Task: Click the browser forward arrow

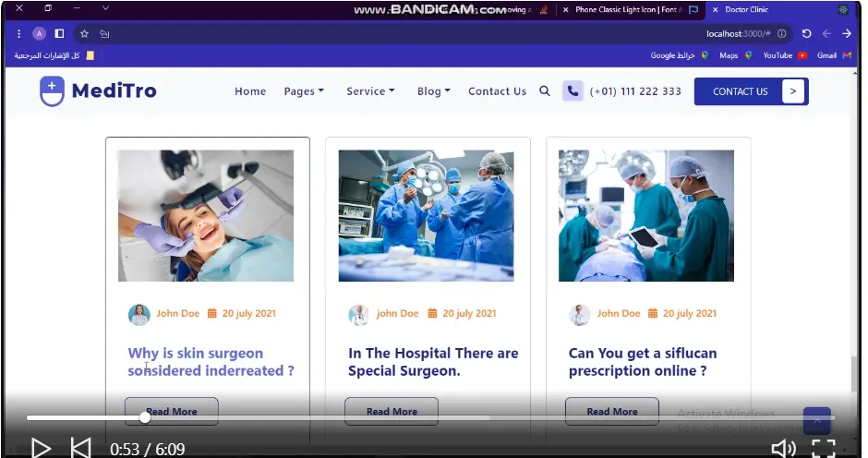Action: click(847, 34)
